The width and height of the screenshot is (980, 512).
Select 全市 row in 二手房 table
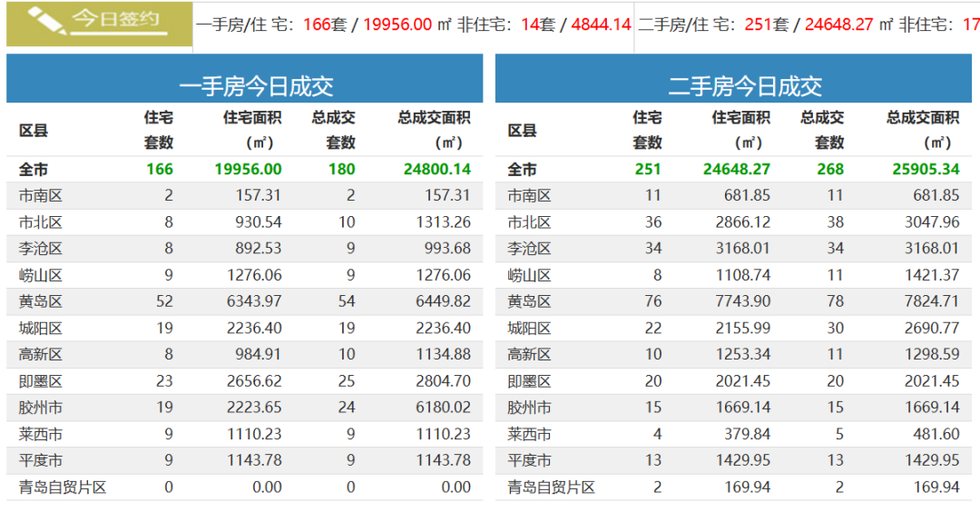[x=733, y=170]
